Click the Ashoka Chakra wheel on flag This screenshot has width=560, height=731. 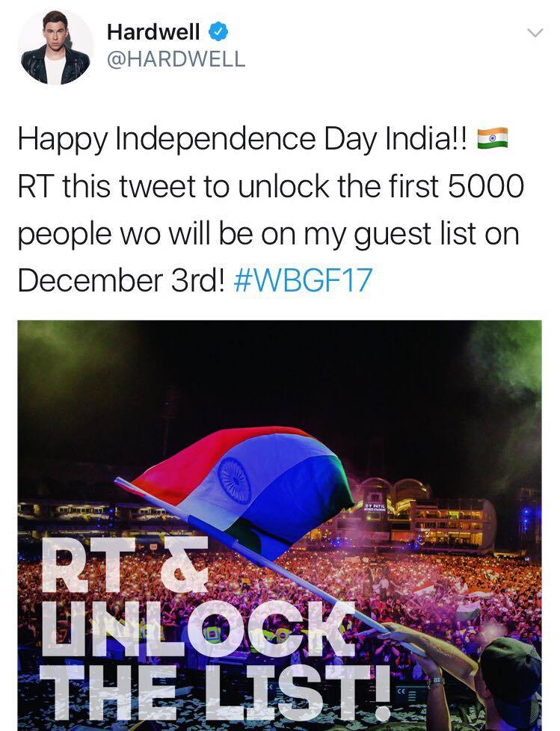pyautogui.click(x=235, y=481)
